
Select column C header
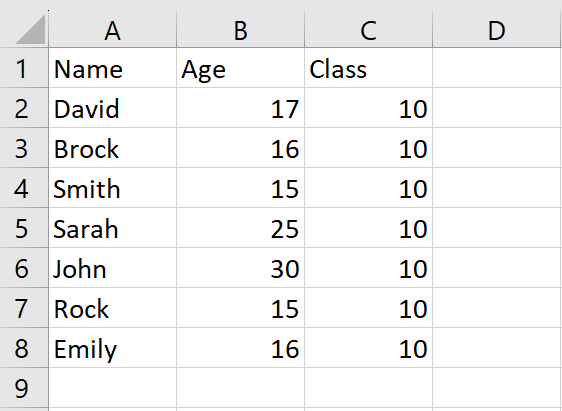click(x=368, y=29)
